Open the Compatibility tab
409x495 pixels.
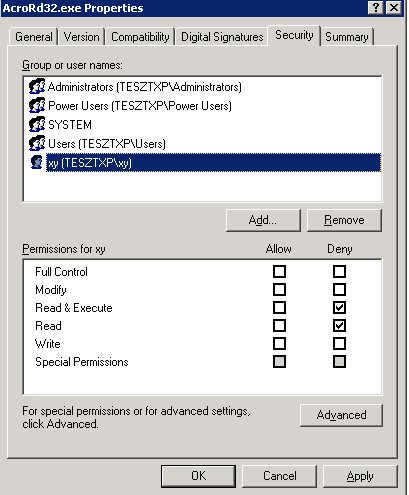tap(140, 37)
